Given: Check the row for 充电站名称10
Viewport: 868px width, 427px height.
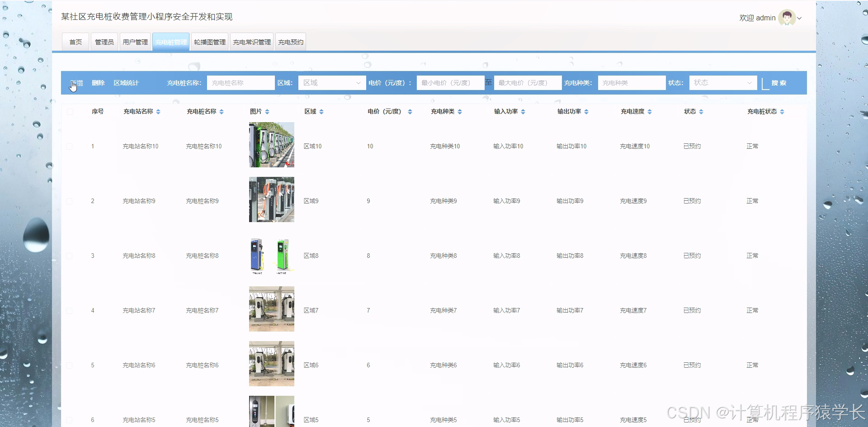Looking at the screenshot, I should [69, 147].
